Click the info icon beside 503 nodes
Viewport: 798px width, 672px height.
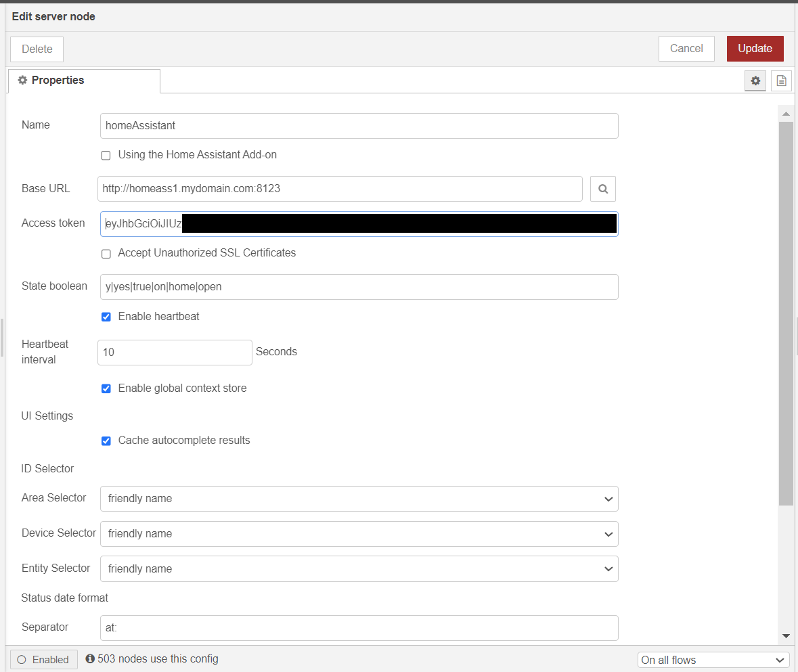click(x=90, y=658)
